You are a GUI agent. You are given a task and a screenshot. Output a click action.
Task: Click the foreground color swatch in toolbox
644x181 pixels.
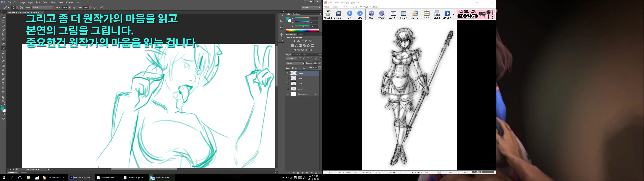2,108
